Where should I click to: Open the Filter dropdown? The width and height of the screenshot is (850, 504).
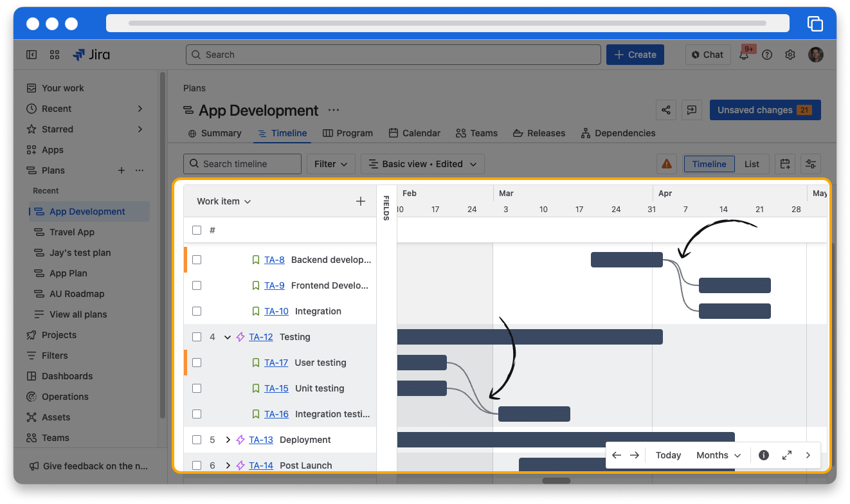click(x=331, y=164)
